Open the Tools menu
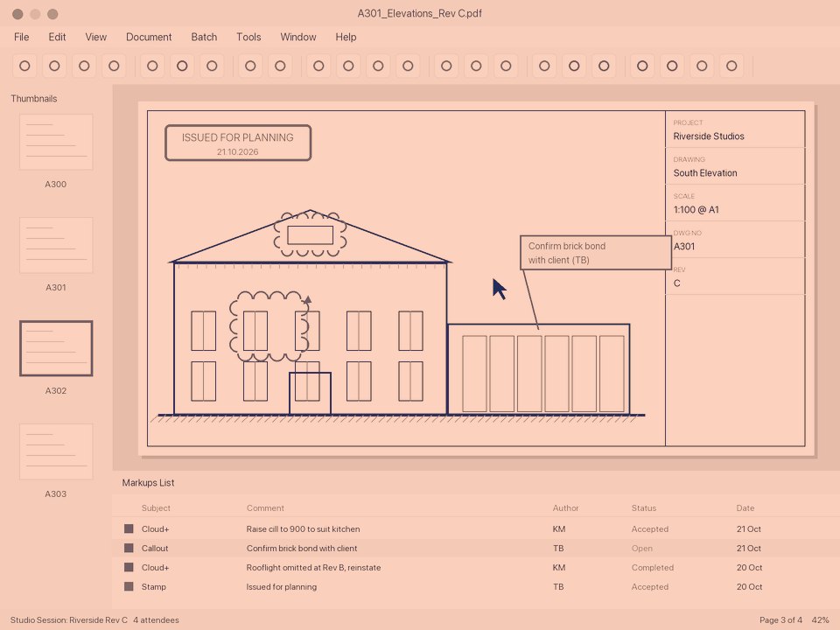This screenshot has height=630, width=840. tap(248, 37)
